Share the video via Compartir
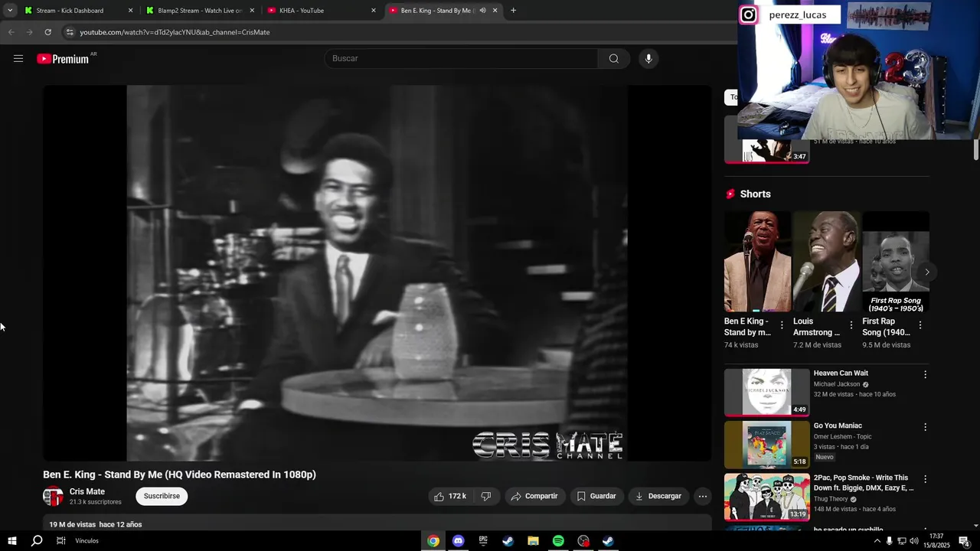Viewport: 980px width, 551px height. click(x=534, y=497)
